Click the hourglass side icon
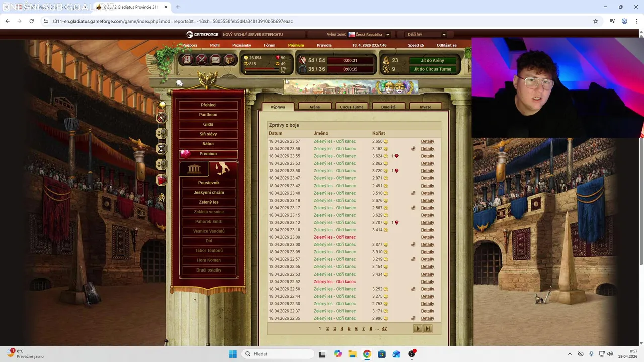This screenshot has height=362, width=644. (x=162, y=149)
